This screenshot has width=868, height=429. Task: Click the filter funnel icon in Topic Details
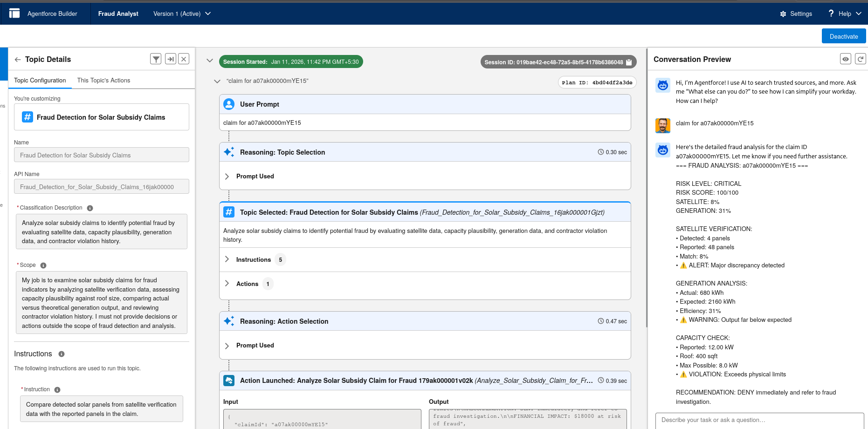pyautogui.click(x=156, y=59)
